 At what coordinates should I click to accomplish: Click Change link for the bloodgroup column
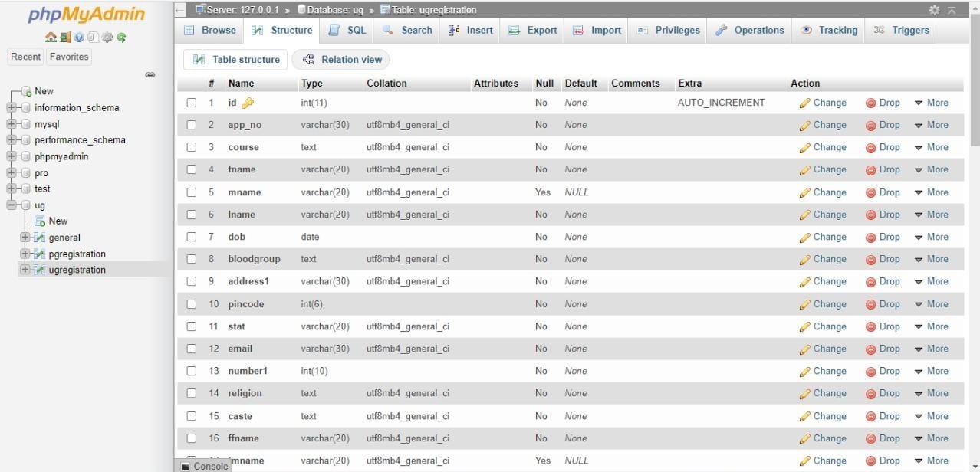pos(822,259)
